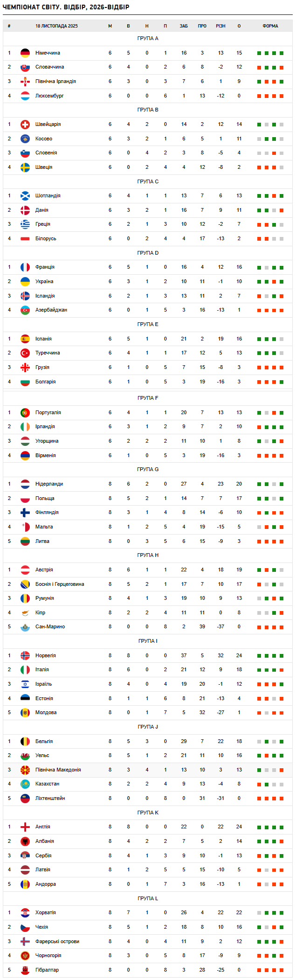Viewport: 296px width, 980px height.
Task: Click the Switzerland flag icon
Action: pyautogui.click(x=25, y=125)
